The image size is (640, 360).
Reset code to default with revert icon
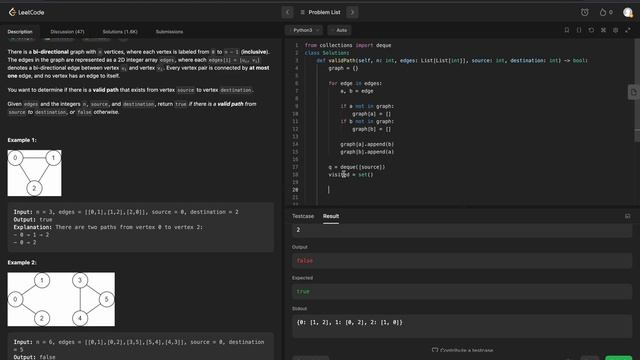tap(591, 30)
